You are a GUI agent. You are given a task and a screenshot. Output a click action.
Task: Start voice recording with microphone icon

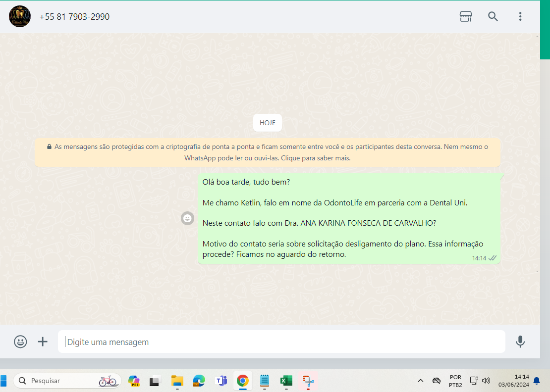coord(520,342)
